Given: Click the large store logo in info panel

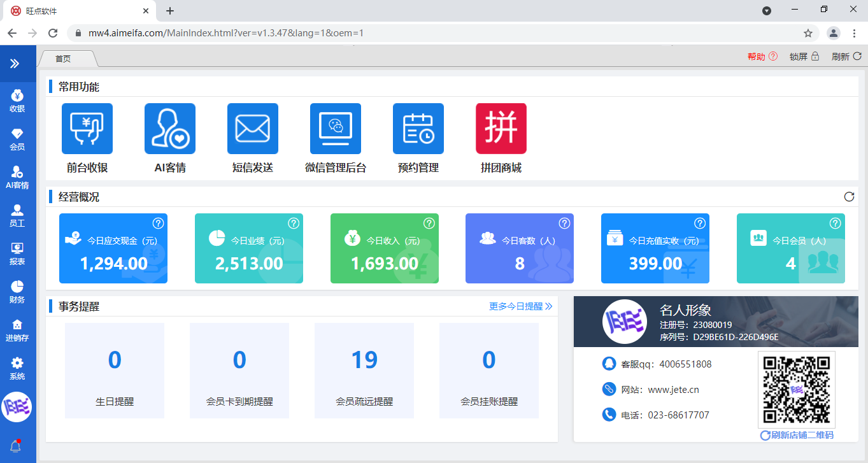Looking at the screenshot, I should pyautogui.click(x=625, y=322).
